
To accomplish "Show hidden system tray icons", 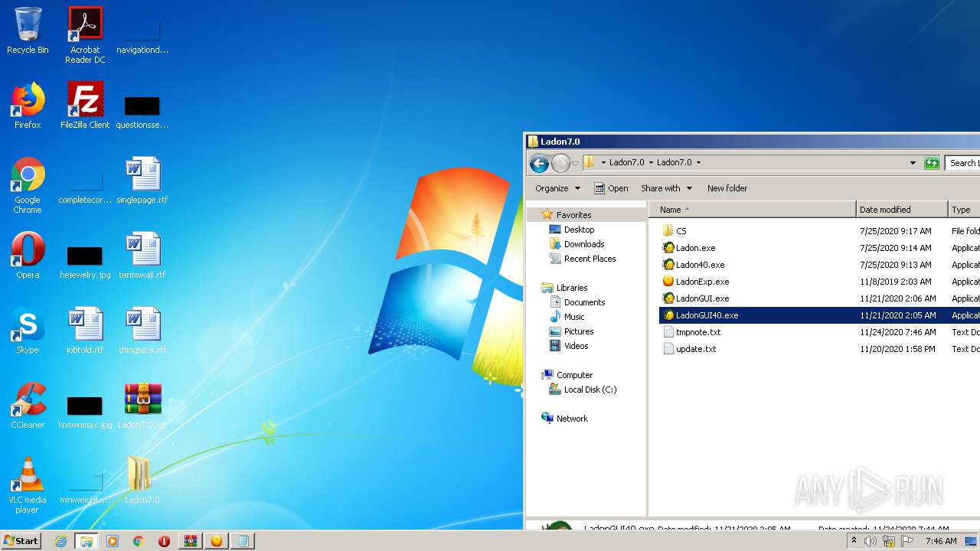I will (x=854, y=541).
